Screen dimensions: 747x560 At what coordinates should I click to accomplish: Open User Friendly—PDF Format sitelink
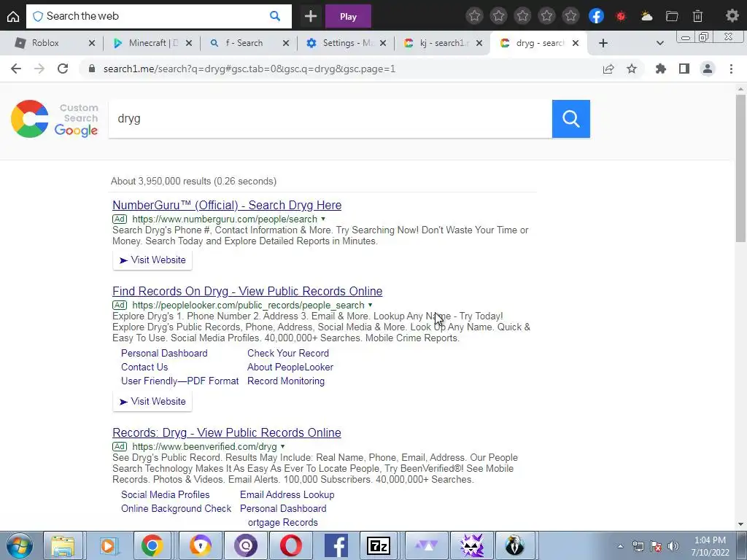point(179,381)
